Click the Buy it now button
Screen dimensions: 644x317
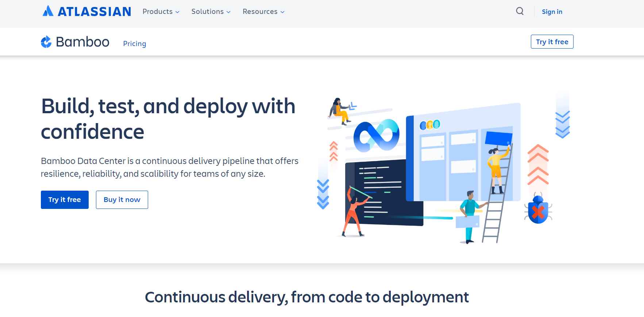click(122, 200)
